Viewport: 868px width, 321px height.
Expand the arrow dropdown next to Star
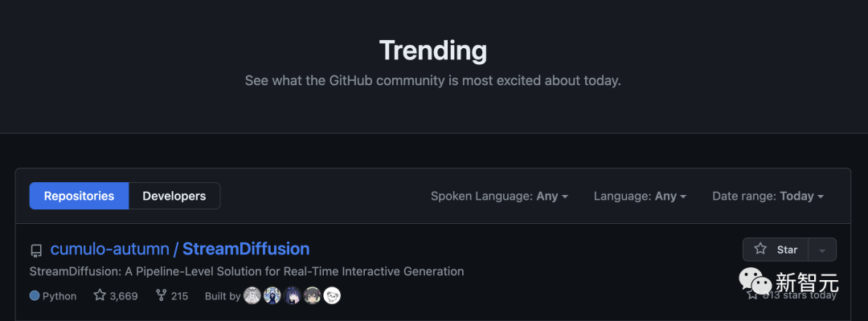[822, 250]
